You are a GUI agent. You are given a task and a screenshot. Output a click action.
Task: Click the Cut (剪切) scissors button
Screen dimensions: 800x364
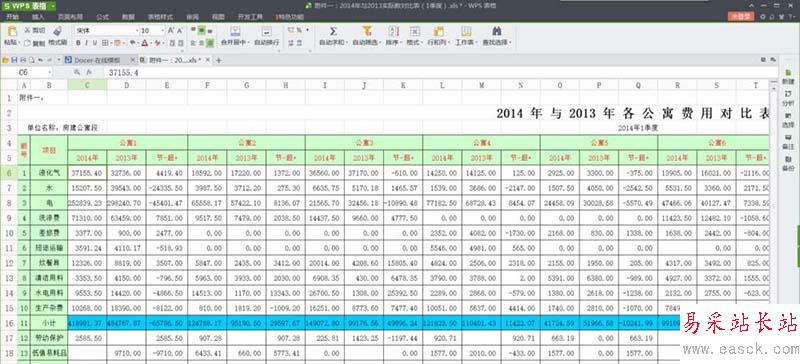(34, 31)
